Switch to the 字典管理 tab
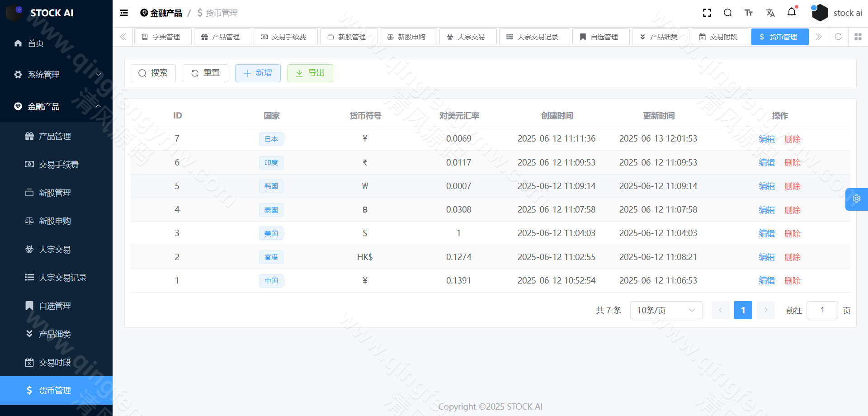868x416 pixels. tap(163, 37)
